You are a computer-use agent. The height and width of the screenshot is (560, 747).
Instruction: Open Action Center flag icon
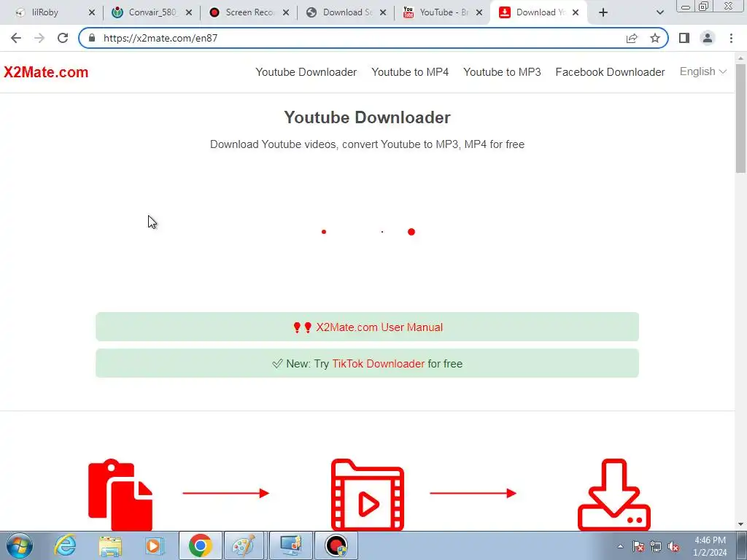tap(638, 547)
